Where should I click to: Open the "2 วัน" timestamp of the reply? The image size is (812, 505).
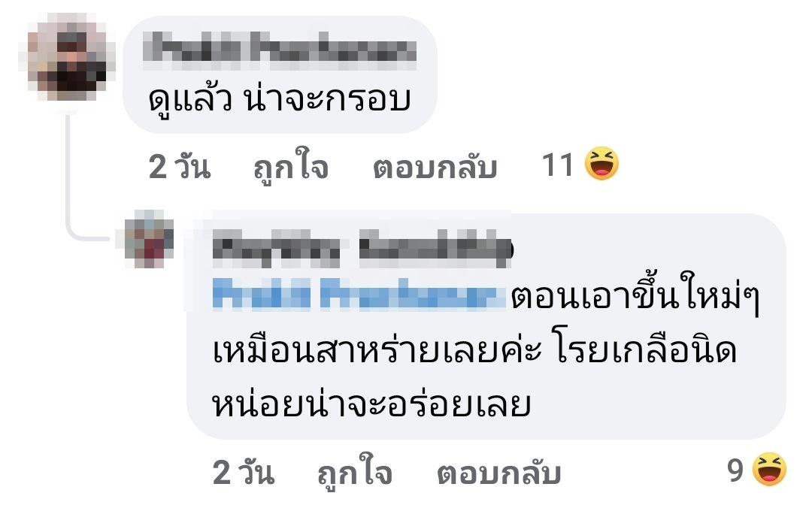(244, 473)
